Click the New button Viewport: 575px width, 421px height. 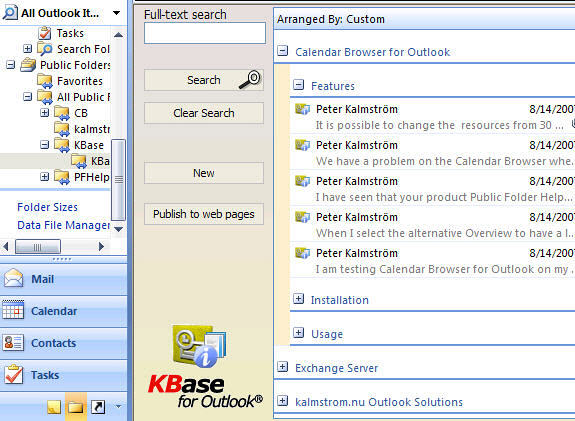click(x=204, y=173)
